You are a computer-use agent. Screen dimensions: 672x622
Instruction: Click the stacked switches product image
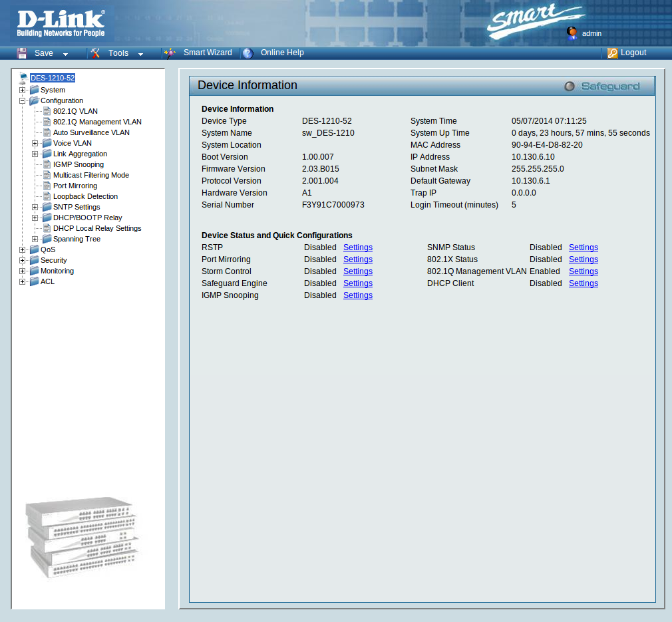[x=81, y=537]
